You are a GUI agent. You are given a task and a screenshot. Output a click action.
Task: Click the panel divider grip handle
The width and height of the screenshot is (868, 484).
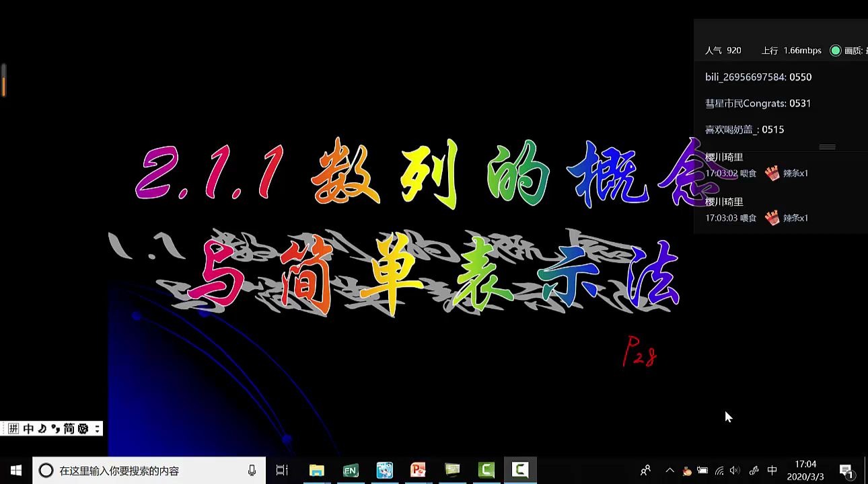click(x=827, y=147)
